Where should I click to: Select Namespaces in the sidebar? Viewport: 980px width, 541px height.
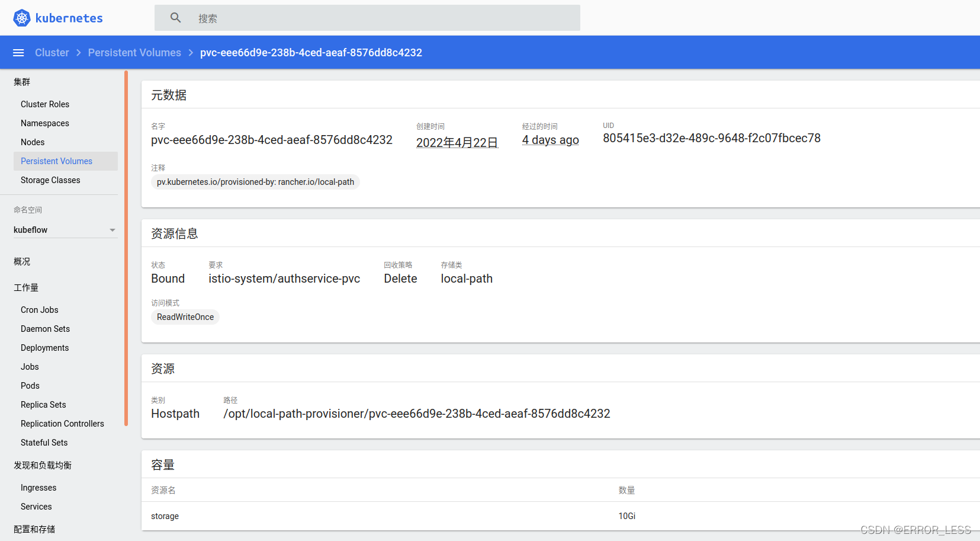[45, 123]
